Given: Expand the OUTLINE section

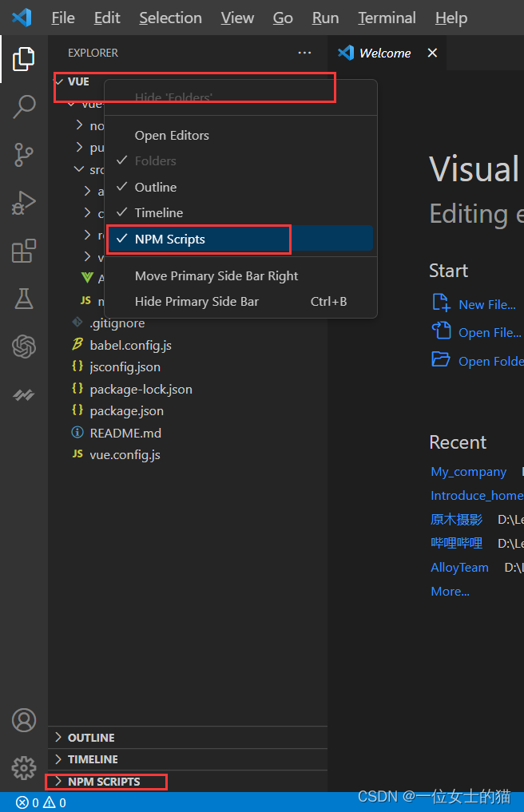Looking at the screenshot, I should pyautogui.click(x=188, y=738).
